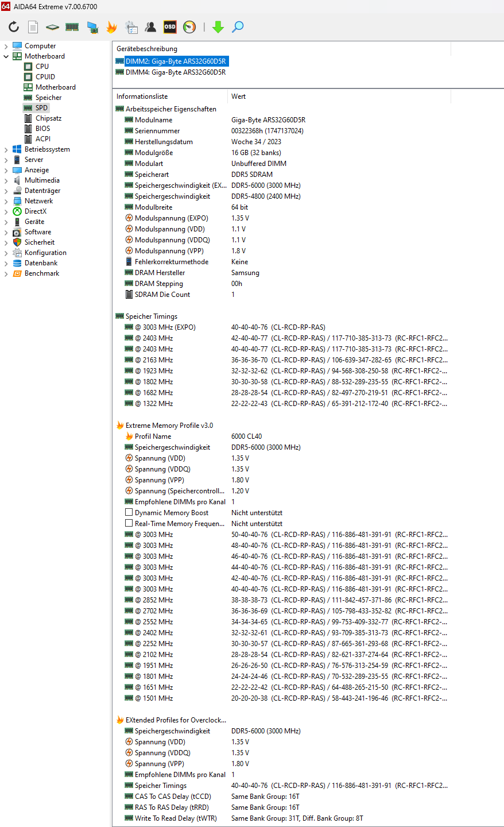Click the network monitor-and-card toolbar icon

click(x=92, y=26)
